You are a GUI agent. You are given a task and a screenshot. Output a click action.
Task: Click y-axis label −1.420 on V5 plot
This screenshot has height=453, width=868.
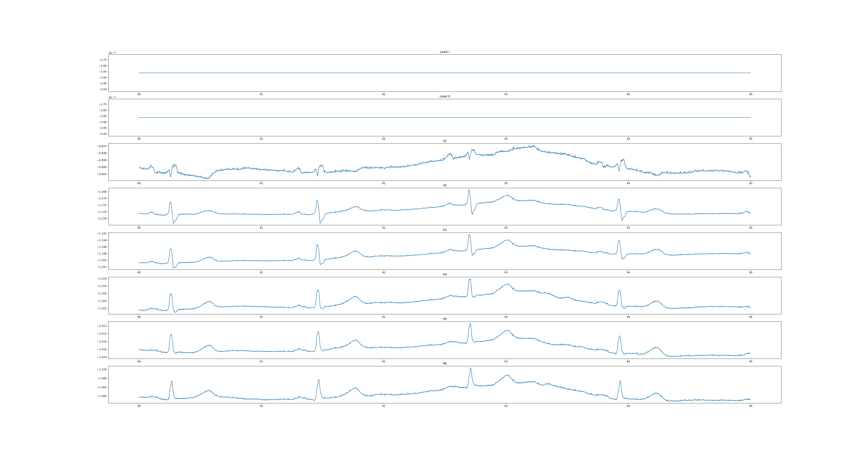pos(102,357)
